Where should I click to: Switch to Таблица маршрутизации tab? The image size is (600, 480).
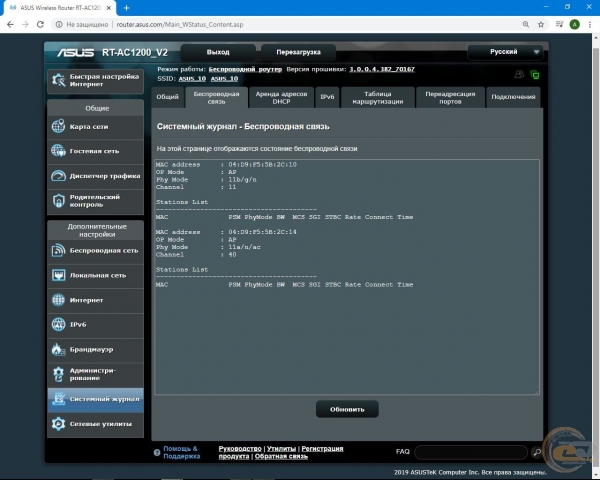pyautogui.click(x=378, y=98)
